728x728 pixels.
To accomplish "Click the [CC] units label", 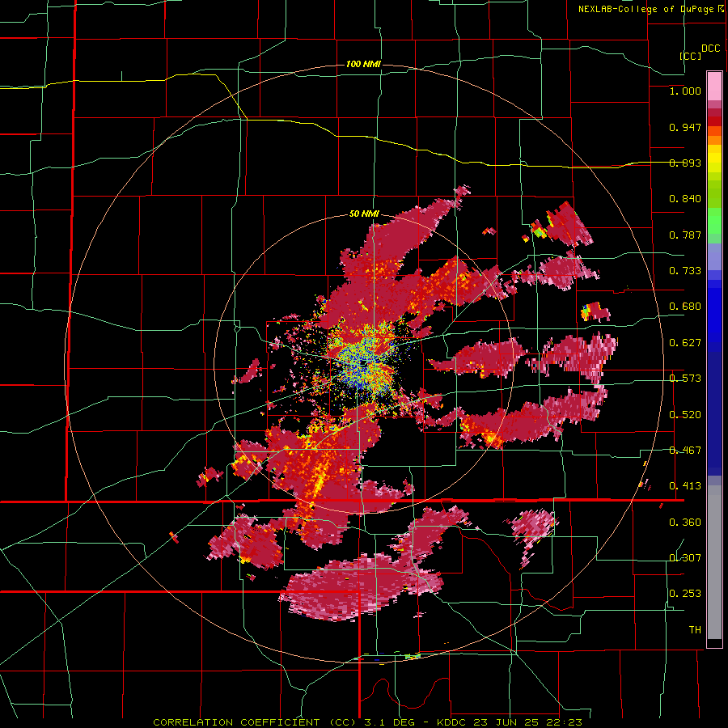I will 691,56.
